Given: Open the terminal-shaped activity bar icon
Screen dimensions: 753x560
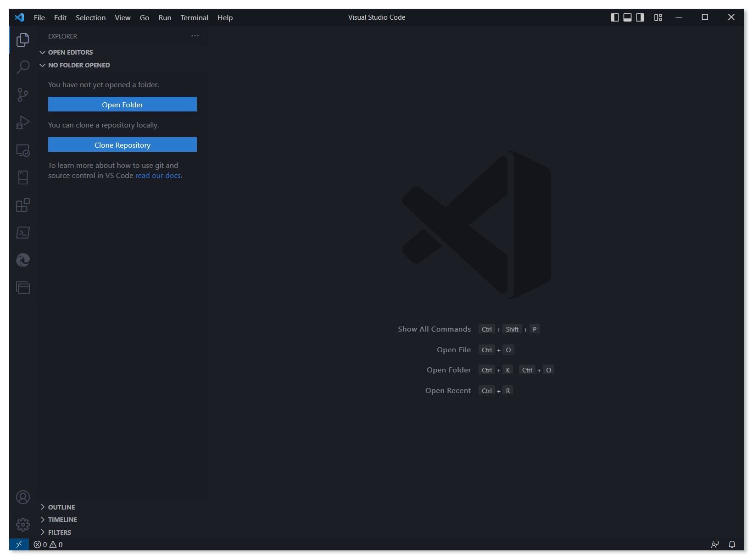Looking at the screenshot, I should point(23,233).
